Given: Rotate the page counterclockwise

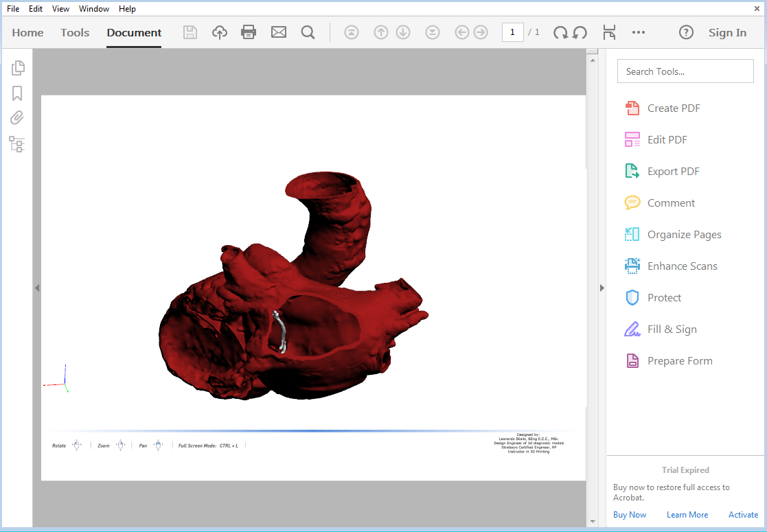Looking at the screenshot, I should [580, 32].
